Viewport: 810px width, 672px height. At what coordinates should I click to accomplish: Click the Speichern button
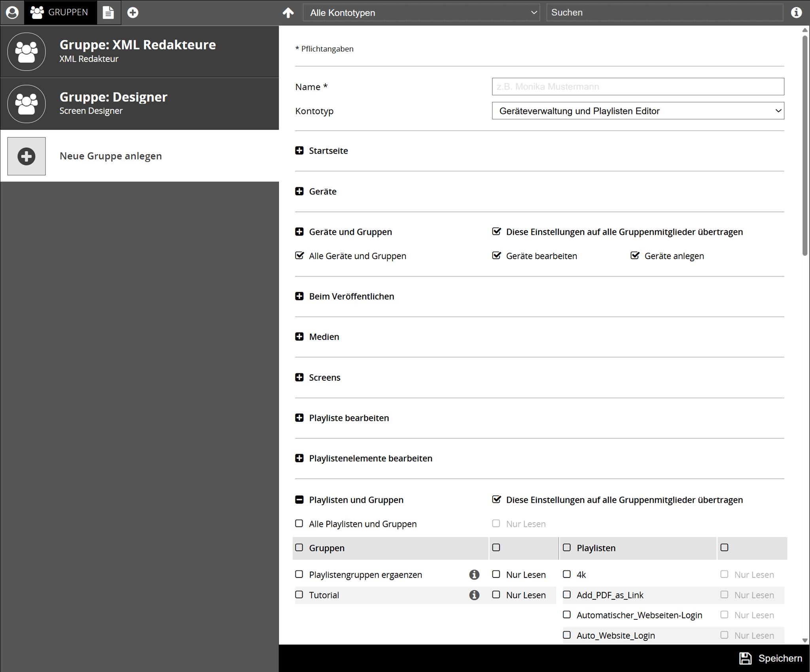click(x=771, y=658)
